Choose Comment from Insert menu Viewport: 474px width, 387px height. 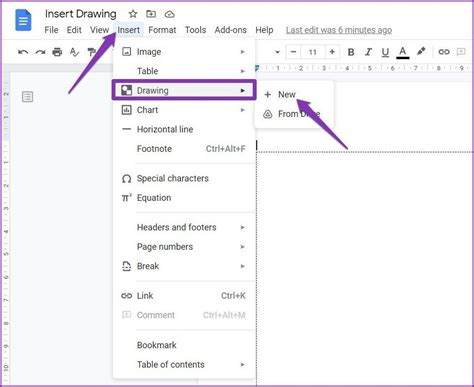[x=184, y=315]
